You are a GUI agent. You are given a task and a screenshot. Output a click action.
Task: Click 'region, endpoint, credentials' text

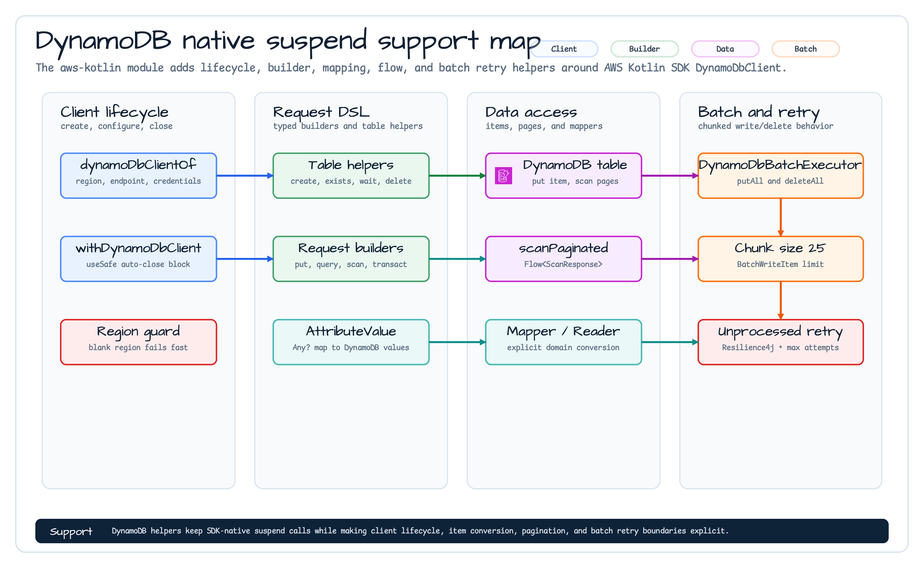click(139, 181)
